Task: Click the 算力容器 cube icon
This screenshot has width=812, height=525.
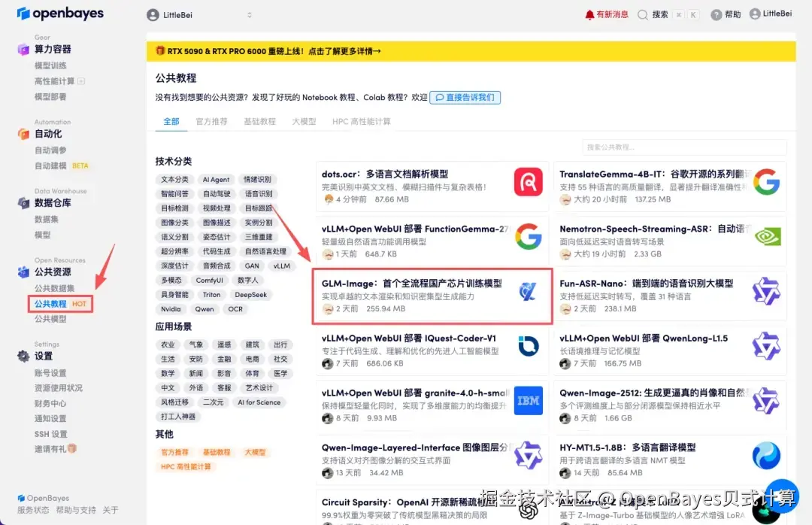Action: pyautogui.click(x=23, y=49)
